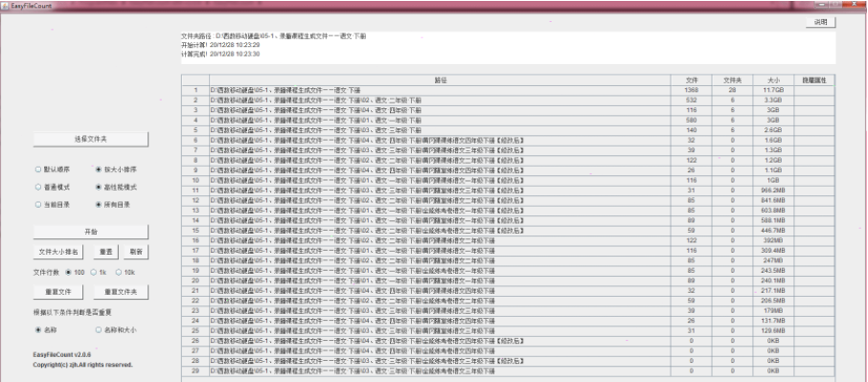Open the 文件大小排名 ranking

[58, 252]
